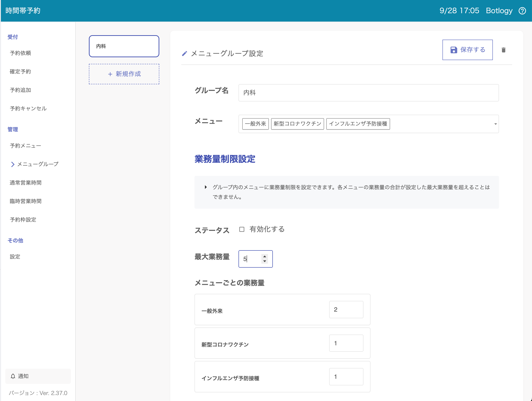Viewport: 532px width, 401px height.
Task: Click the グループ名 text field
Action: point(368,93)
